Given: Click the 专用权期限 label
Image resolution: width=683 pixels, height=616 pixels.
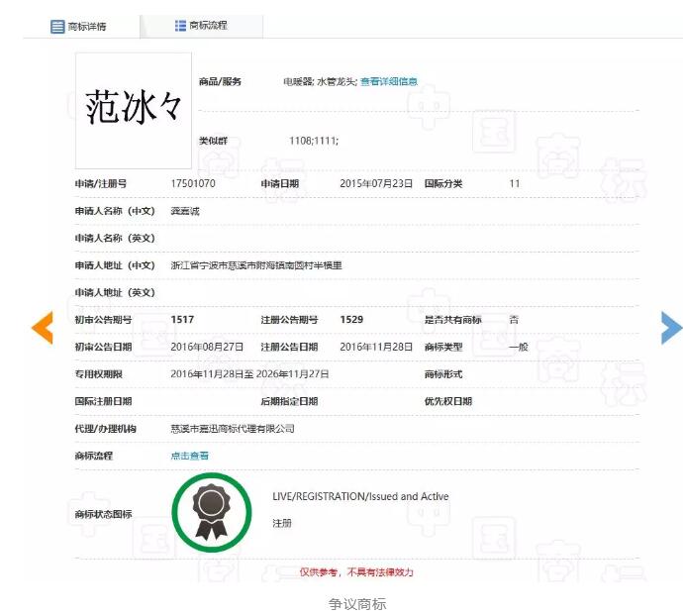Looking at the screenshot, I should pos(98,374).
